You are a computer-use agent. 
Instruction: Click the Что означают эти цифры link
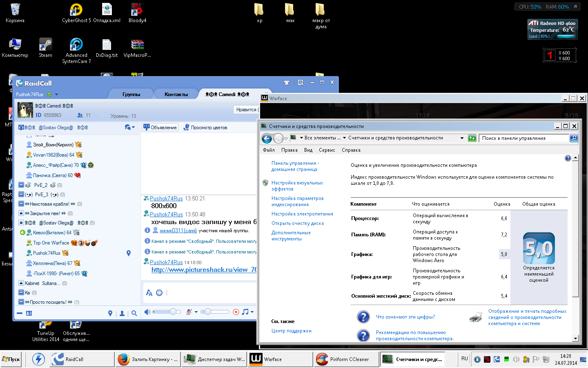[405, 317]
